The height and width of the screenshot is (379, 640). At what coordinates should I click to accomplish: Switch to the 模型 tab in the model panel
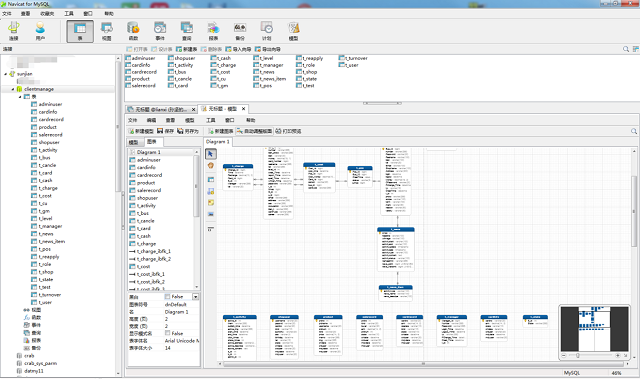click(x=133, y=142)
